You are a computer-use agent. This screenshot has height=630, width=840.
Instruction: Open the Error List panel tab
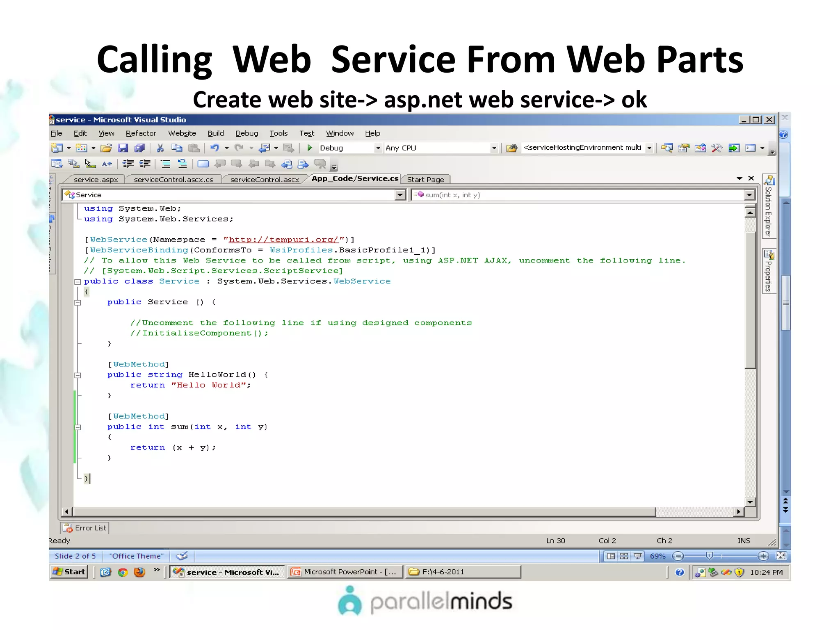[85, 528]
